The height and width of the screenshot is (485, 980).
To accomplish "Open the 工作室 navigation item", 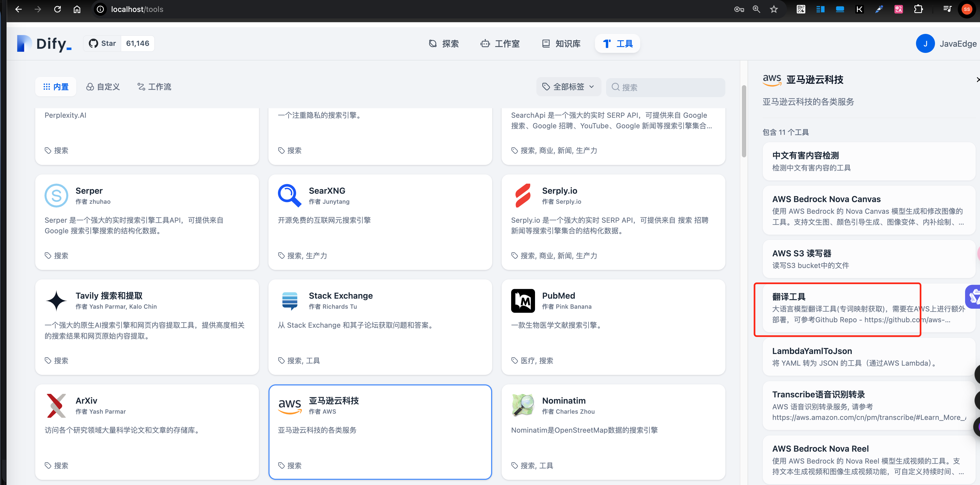I will tap(500, 44).
